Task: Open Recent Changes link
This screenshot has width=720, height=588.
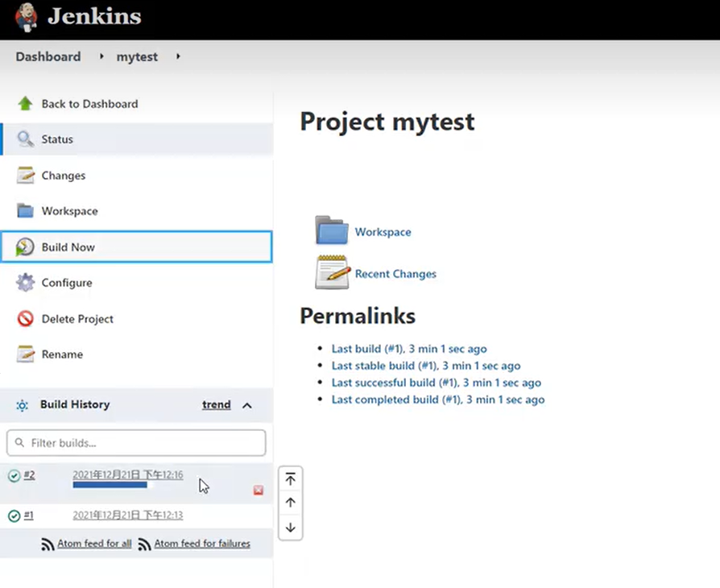Action: point(395,274)
